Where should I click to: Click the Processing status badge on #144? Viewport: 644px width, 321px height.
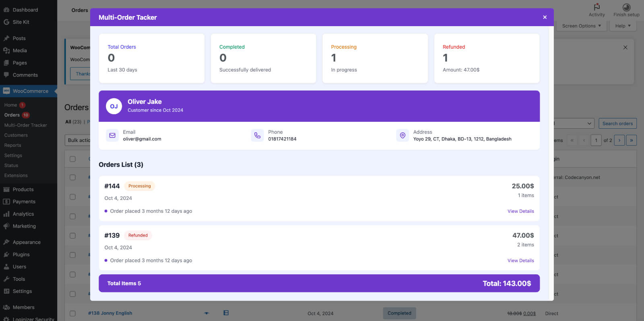(x=139, y=186)
